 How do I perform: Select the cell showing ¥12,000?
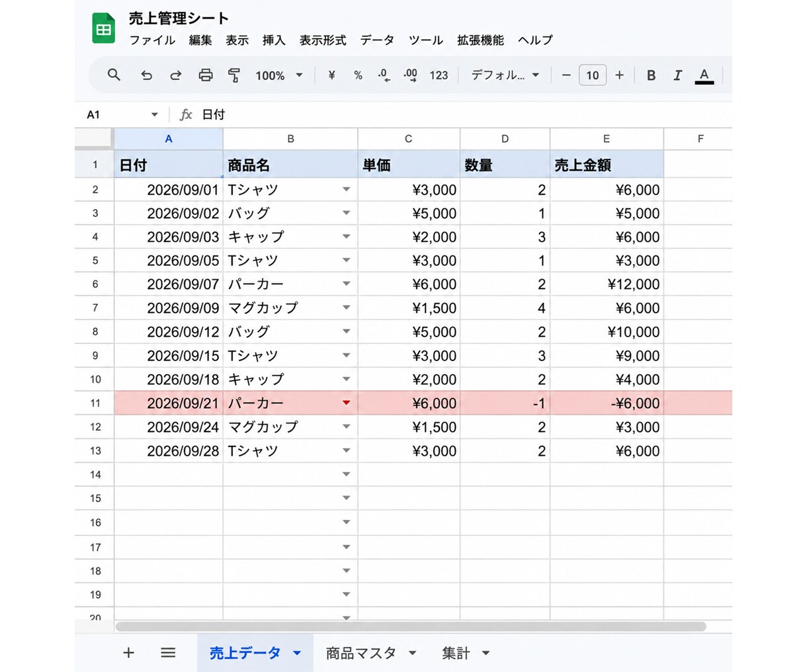(607, 284)
